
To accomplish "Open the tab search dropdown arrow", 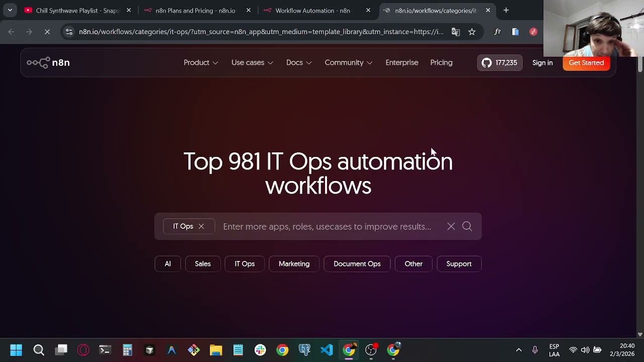I will tap(10, 10).
